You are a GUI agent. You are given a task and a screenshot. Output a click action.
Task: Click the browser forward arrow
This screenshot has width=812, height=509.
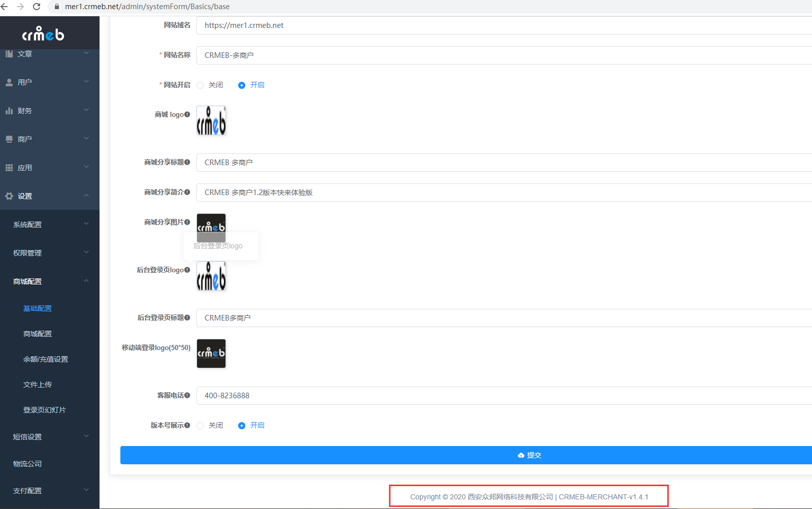tap(20, 7)
